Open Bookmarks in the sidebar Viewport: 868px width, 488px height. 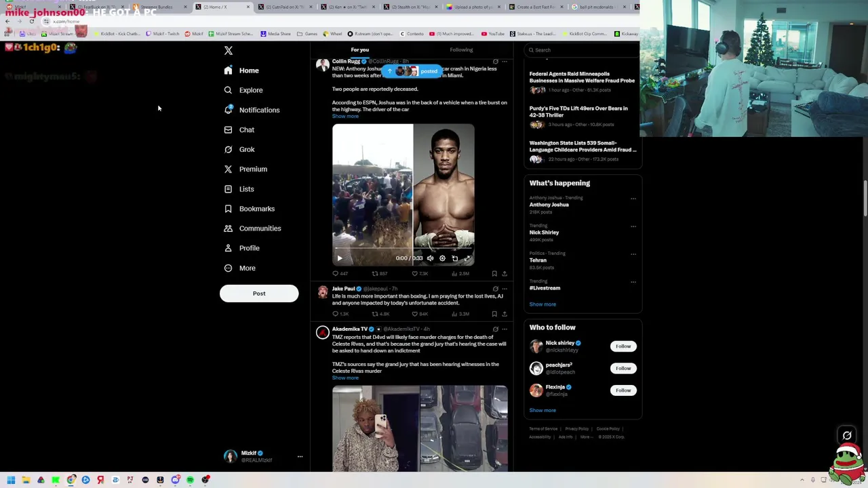tap(250, 209)
